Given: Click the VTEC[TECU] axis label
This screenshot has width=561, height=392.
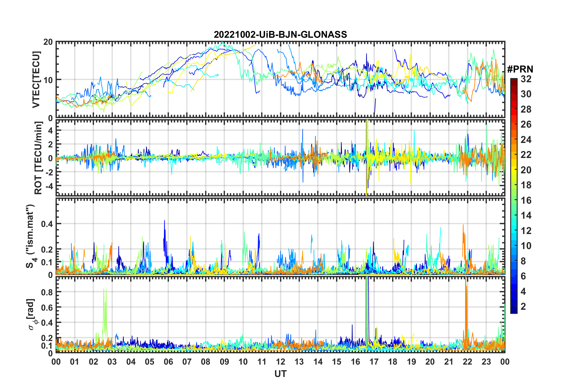Looking at the screenshot, I should click(x=36, y=80).
